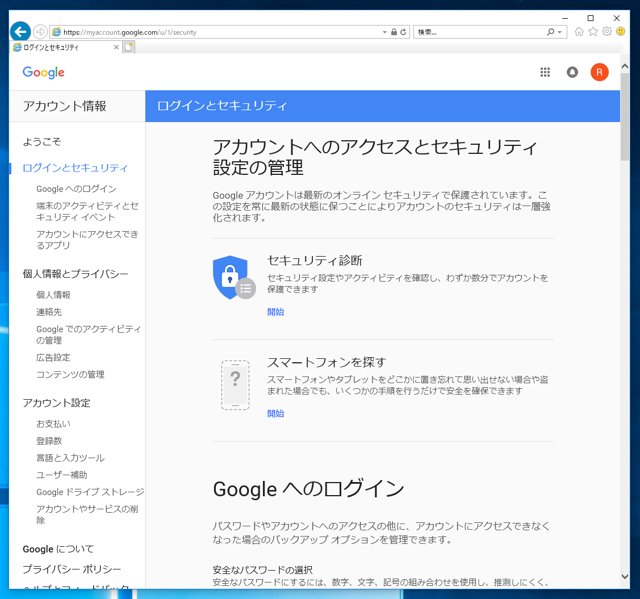This screenshot has width=640, height=599.
Task: Open Google へのログイン sidebar link
Action: [x=76, y=189]
